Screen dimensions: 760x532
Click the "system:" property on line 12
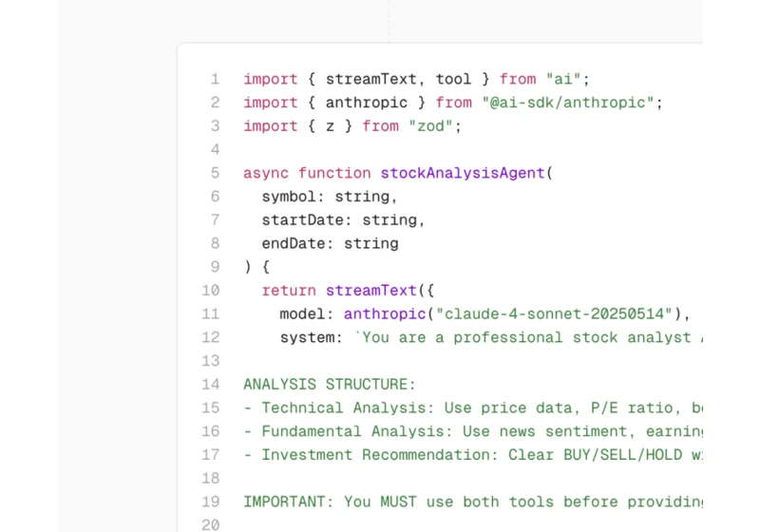coord(311,337)
